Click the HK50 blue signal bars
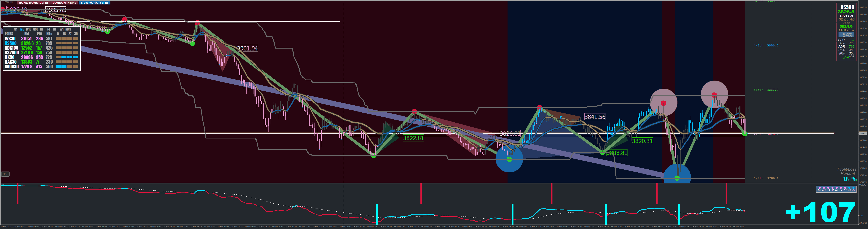 70,57
